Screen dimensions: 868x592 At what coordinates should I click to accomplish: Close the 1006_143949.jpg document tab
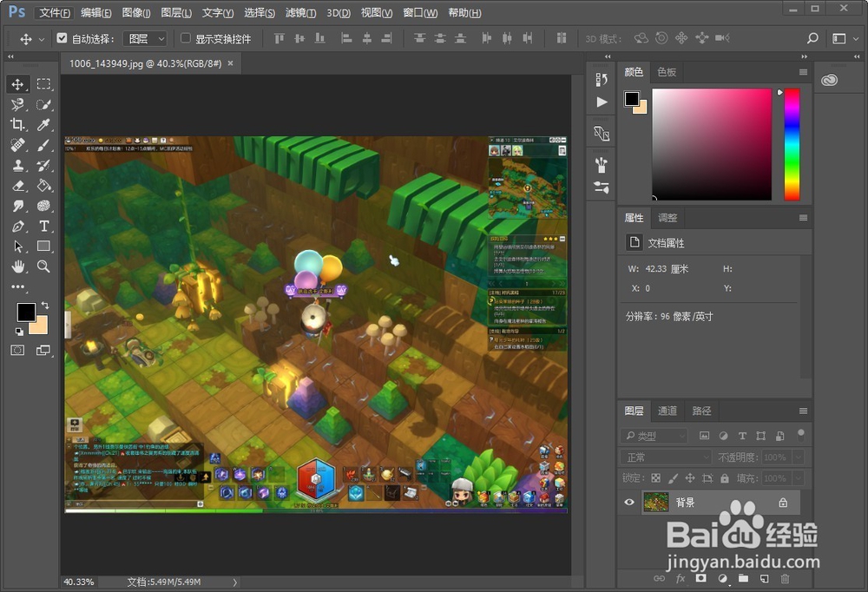230,63
